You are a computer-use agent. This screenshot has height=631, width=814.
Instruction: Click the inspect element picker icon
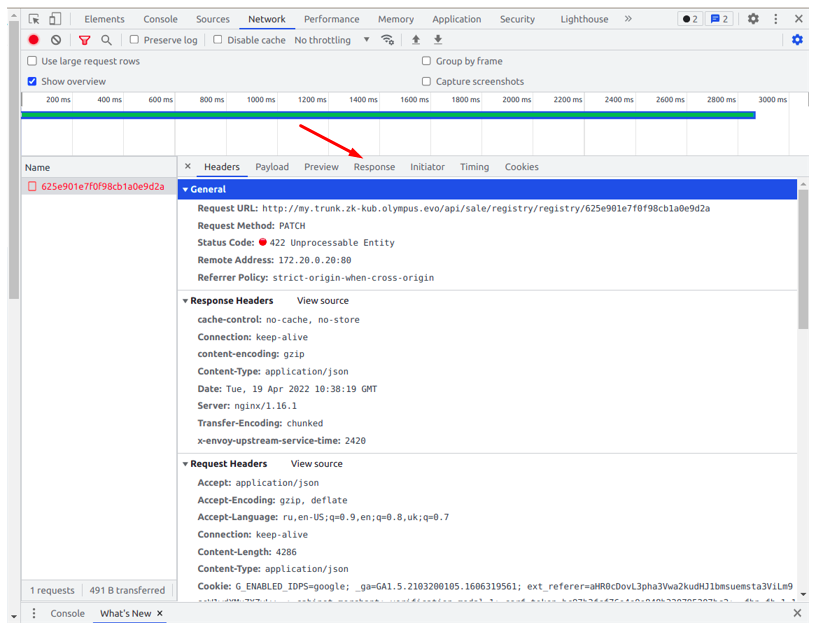click(34, 19)
